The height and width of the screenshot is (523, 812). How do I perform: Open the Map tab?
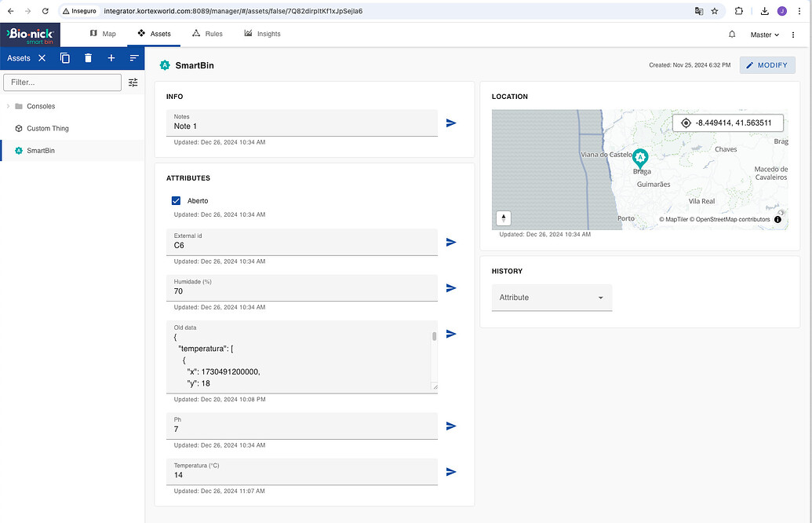pos(103,34)
